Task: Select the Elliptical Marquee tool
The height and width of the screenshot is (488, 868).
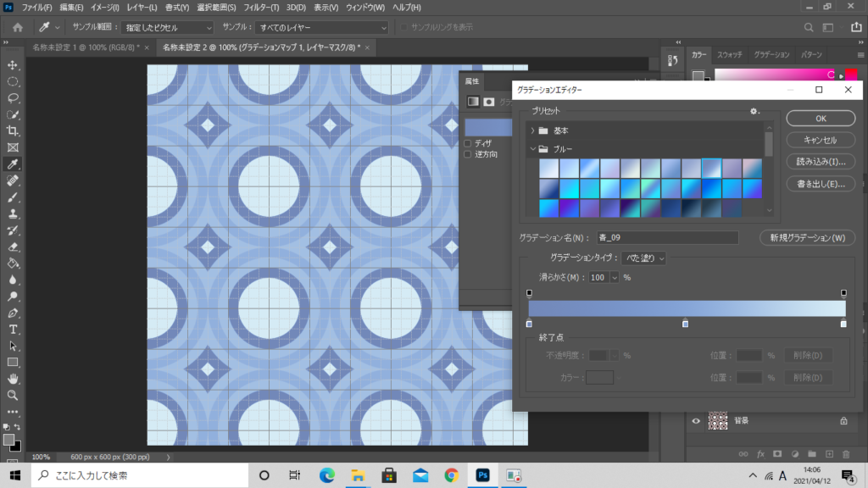Action: [x=13, y=82]
